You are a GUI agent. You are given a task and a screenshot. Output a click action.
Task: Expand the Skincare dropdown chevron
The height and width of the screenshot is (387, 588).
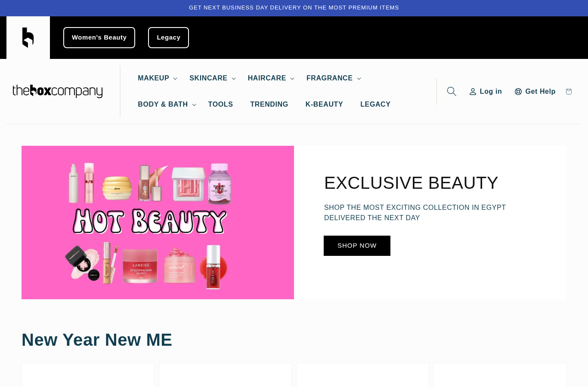coord(234,78)
